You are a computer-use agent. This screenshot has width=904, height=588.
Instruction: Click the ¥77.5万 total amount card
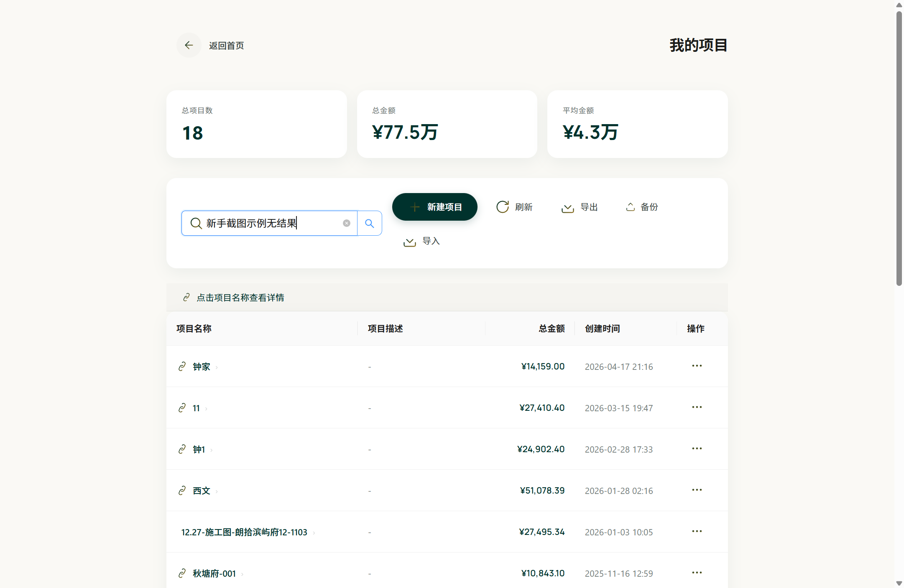coord(447,124)
